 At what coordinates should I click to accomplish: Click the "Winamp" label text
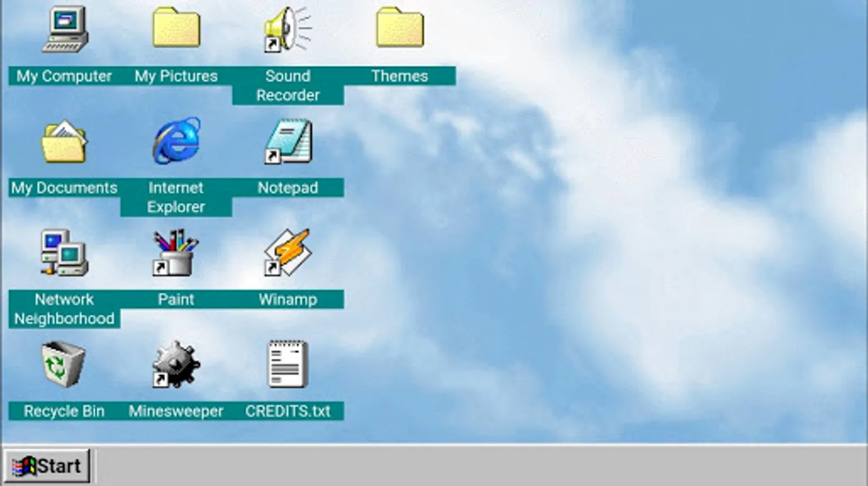(x=288, y=300)
